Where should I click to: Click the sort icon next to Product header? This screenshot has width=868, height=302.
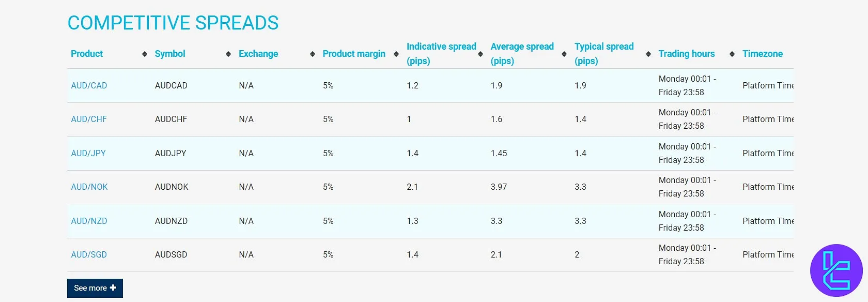(x=145, y=54)
